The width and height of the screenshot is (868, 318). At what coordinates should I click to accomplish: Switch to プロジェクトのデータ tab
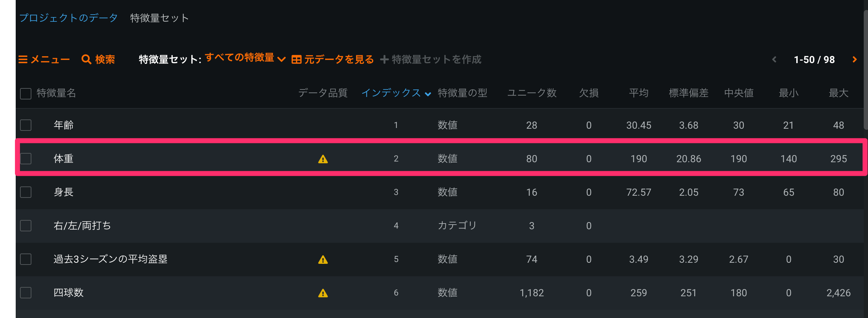coord(69,18)
